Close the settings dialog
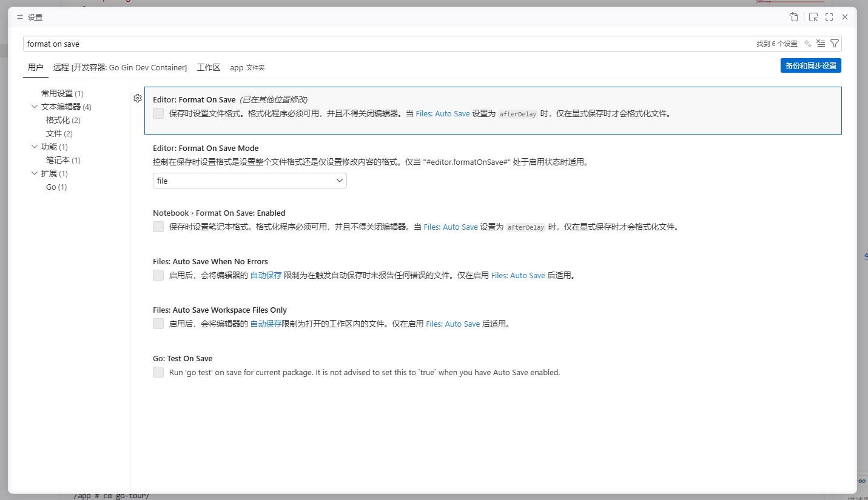The width and height of the screenshot is (868, 500). point(845,18)
